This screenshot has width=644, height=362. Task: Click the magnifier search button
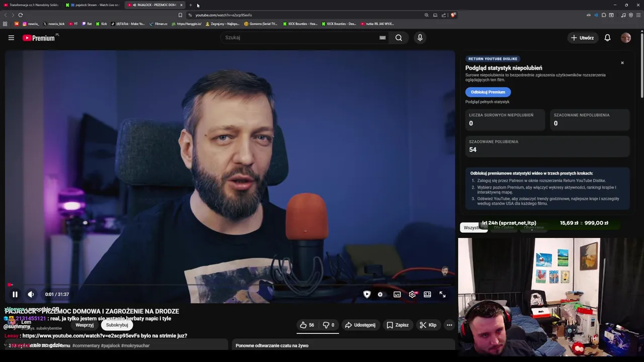(398, 38)
